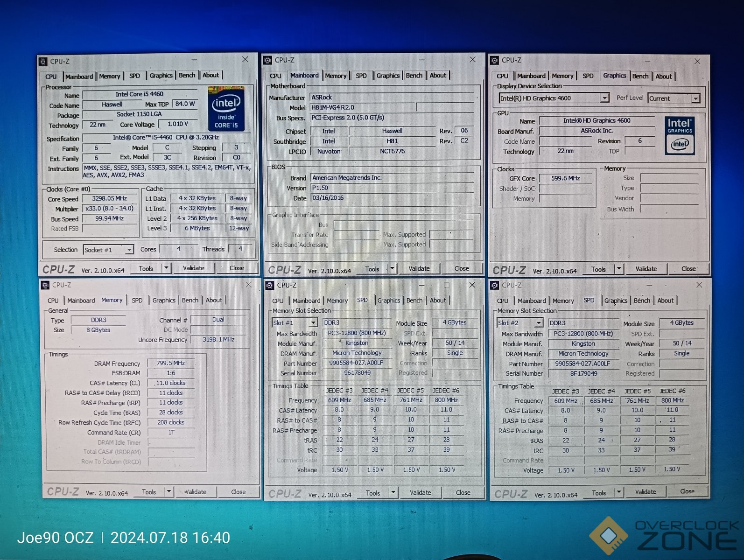Click Validate in the CPU window

194,268
